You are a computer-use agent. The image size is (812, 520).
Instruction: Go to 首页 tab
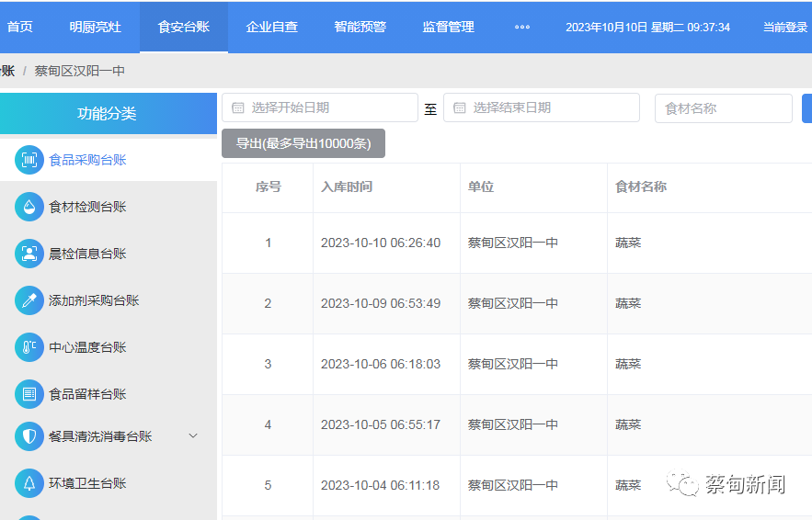point(19,27)
